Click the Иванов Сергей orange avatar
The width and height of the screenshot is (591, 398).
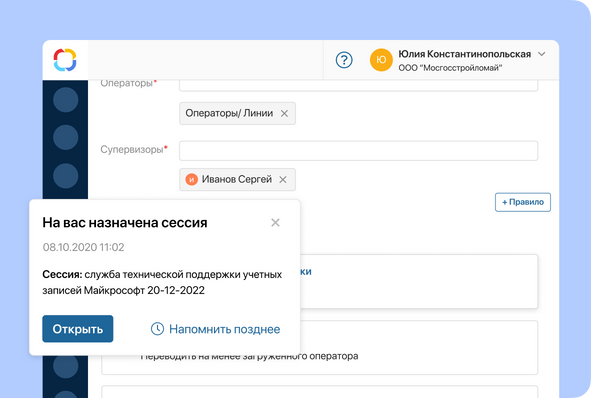tap(191, 179)
